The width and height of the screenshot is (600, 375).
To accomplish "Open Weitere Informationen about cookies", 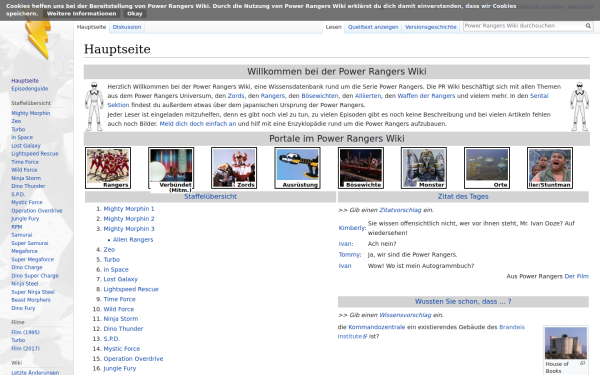I will tap(82, 14).
